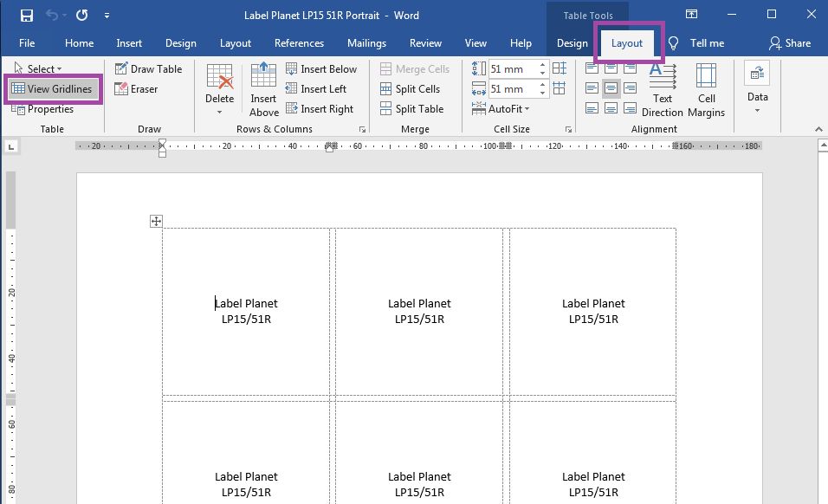Click the table move handle
Screen dimensions: 828x504
click(156, 221)
